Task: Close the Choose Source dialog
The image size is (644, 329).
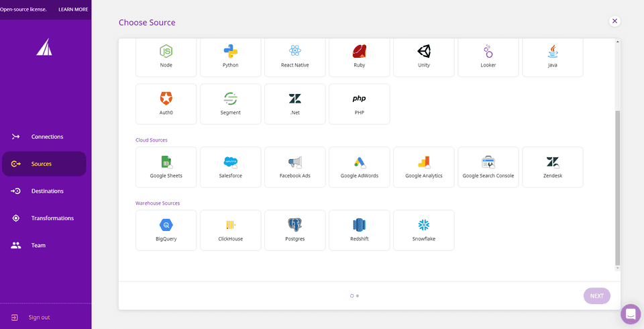Action: pyautogui.click(x=614, y=21)
